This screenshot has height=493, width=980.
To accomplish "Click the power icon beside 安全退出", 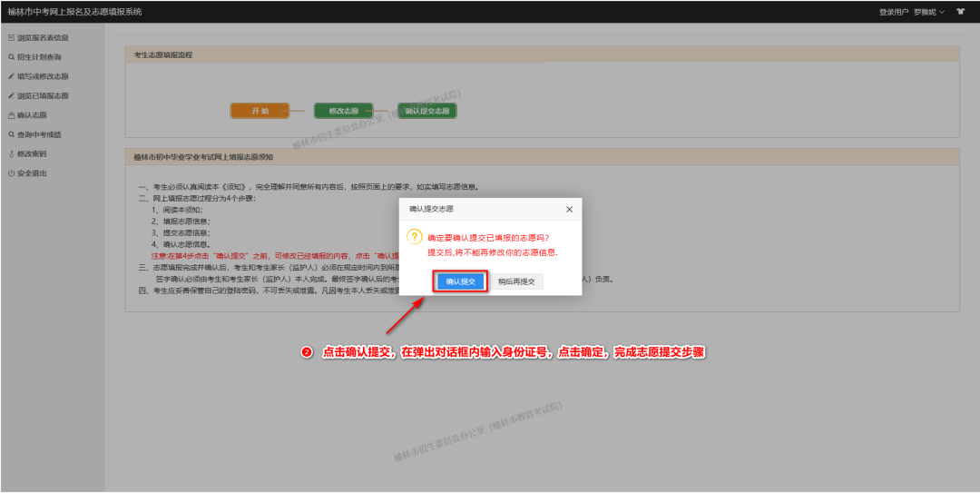I will point(11,173).
